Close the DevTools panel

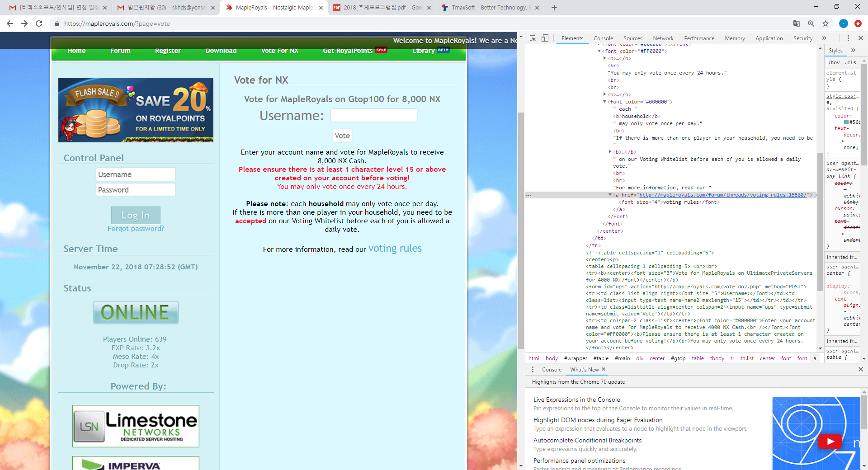click(x=861, y=38)
